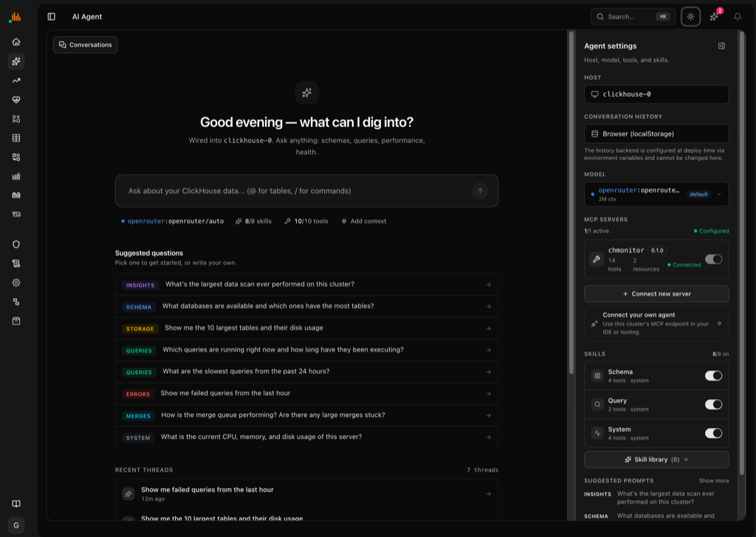Click the send arrow in prompt box
Screen dimensions: 756x537
pyautogui.click(x=480, y=191)
